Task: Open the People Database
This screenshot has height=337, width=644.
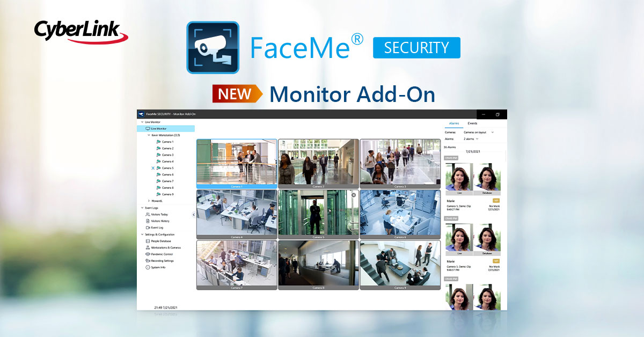Action: click(162, 241)
